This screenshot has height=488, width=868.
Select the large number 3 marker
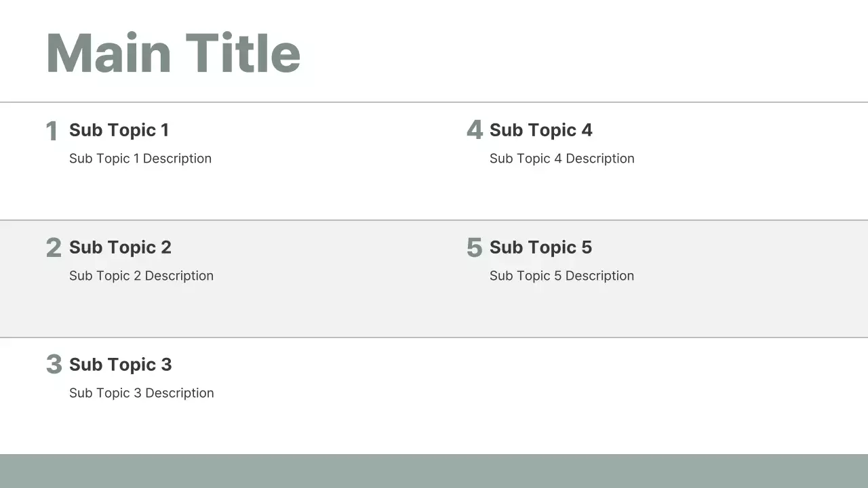54,365
